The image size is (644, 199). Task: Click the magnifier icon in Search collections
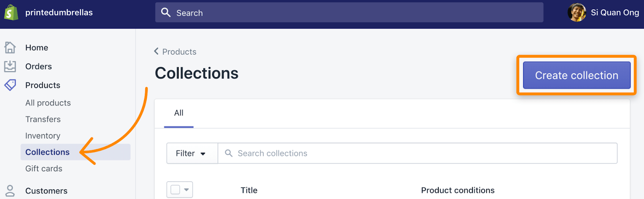pos(229,153)
